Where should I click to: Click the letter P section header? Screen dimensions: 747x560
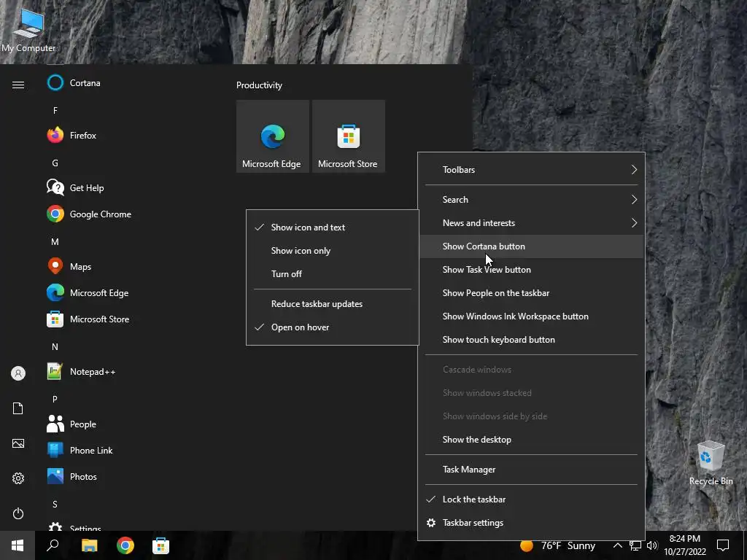click(55, 399)
